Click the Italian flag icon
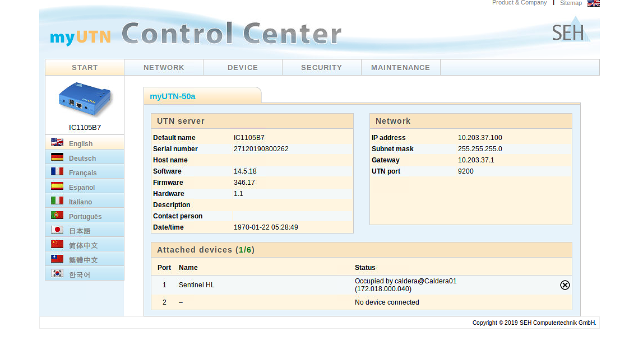This screenshot has height=364, width=643. (57, 201)
